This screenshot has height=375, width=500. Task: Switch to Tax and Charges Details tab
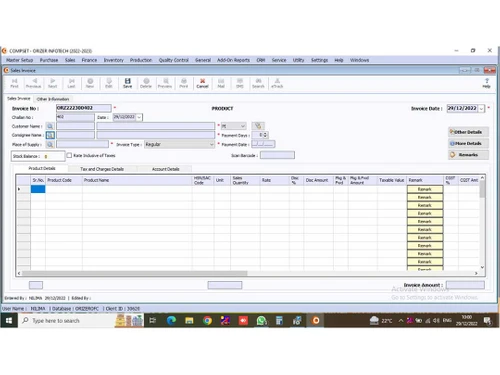[x=102, y=169]
